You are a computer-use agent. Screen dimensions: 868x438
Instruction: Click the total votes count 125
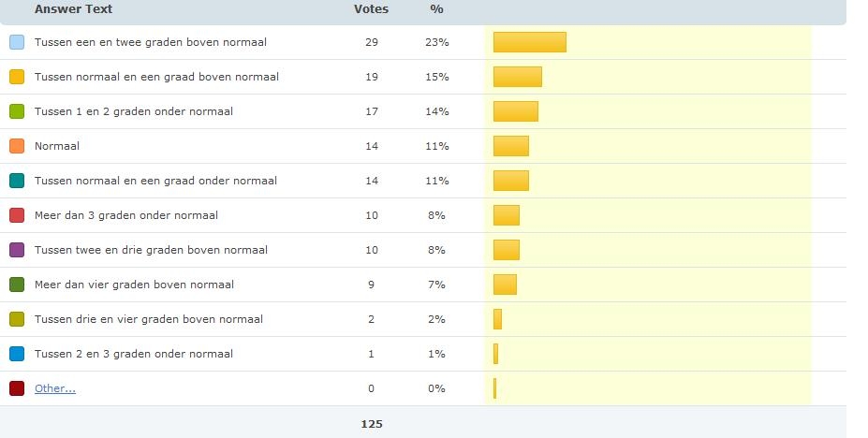[372, 424]
